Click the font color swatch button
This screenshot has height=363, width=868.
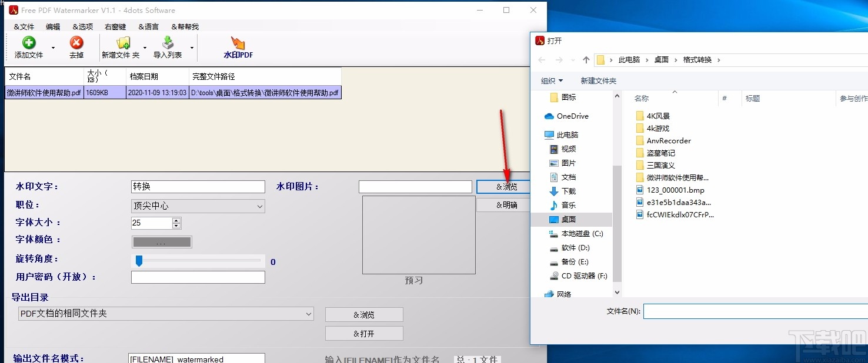(x=162, y=242)
